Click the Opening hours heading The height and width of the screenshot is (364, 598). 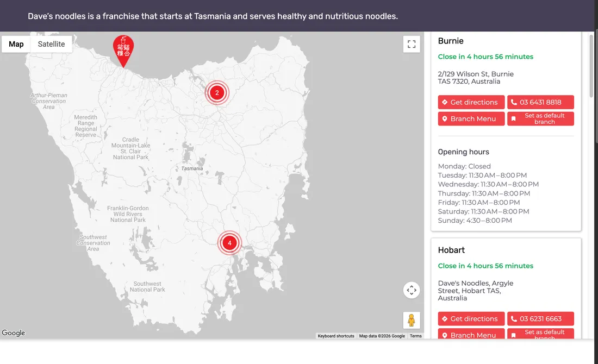click(463, 152)
